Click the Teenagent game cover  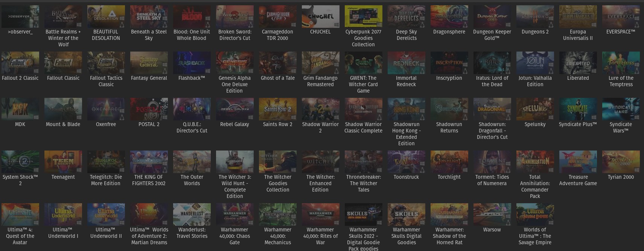(x=63, y=162)
